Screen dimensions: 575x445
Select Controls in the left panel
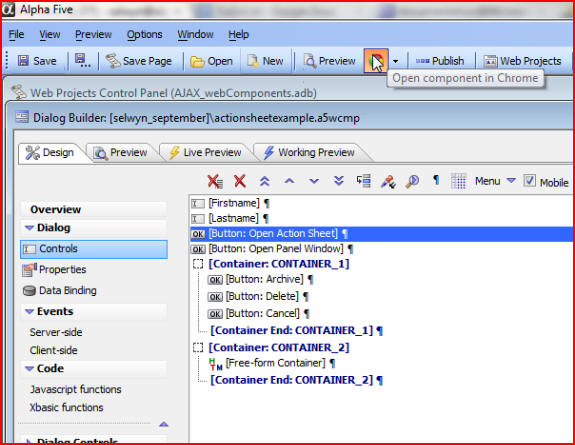94,249
